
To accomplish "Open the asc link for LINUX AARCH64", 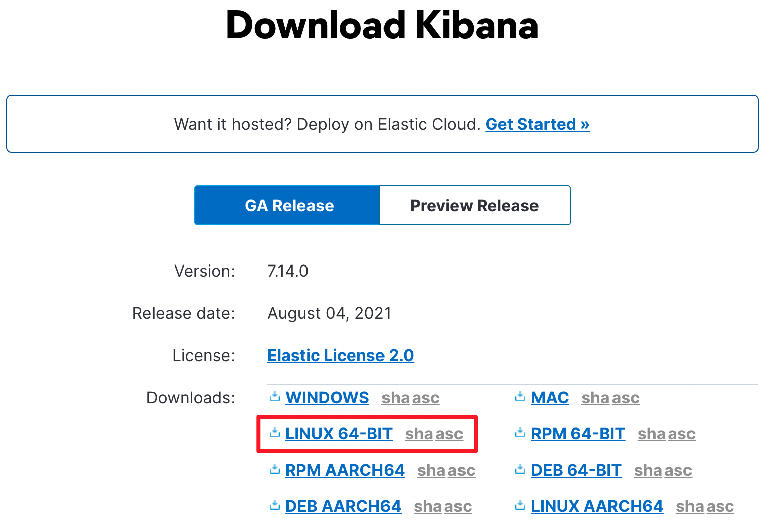I will [720, 507].
